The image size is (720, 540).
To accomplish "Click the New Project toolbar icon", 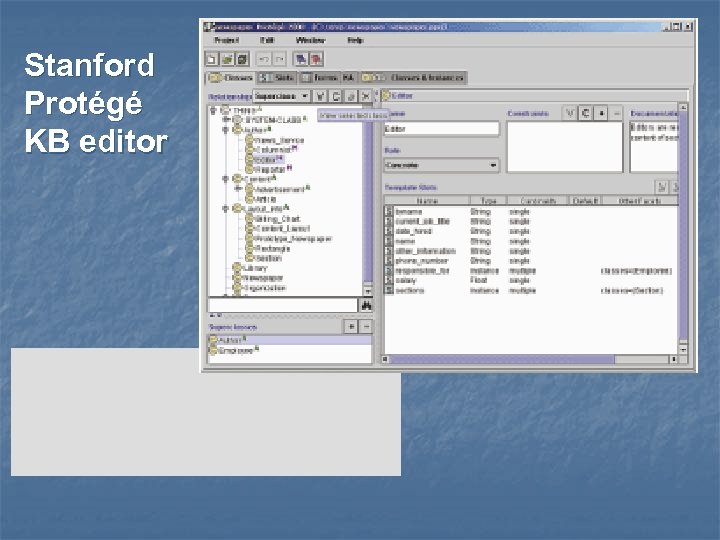I will click(212, 59).
